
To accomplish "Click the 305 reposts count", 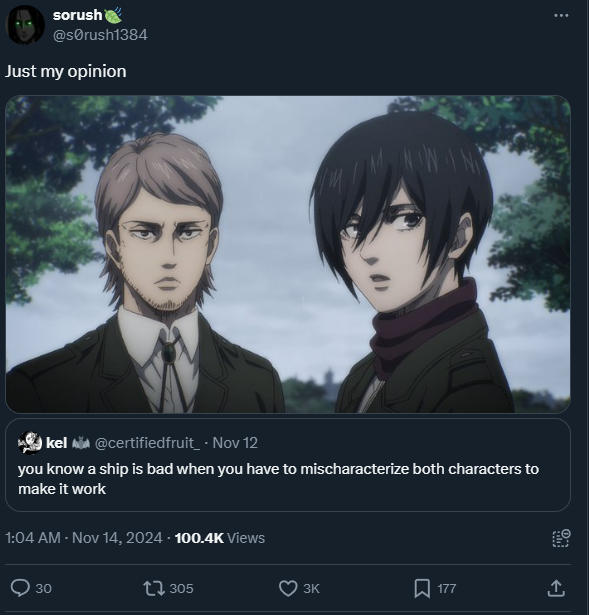I will tap(182, 588).
